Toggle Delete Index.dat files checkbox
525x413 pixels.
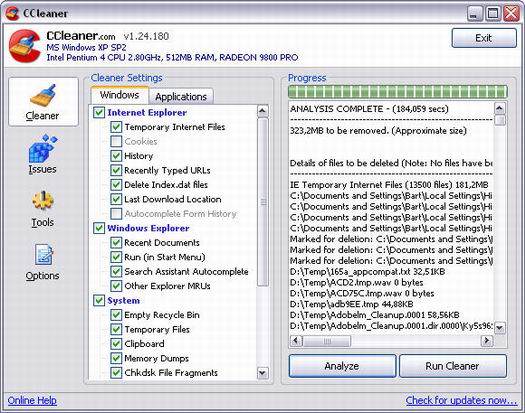coord(116,185)
